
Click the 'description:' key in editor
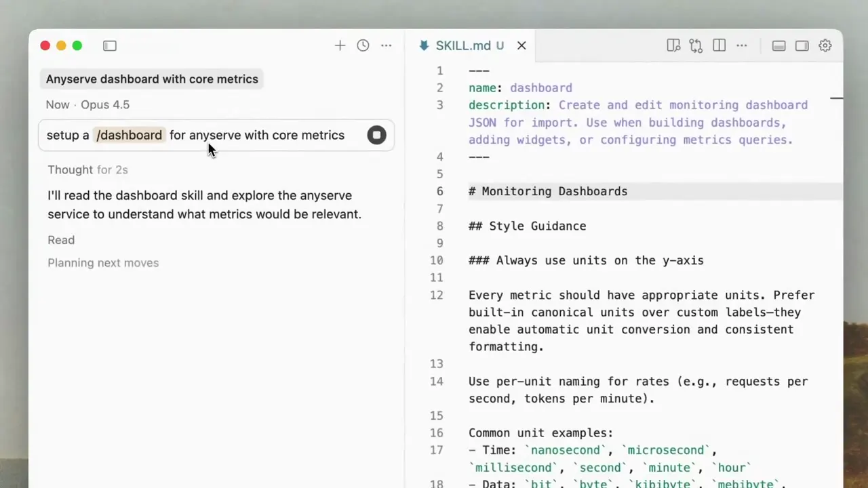tap(510, 105)
